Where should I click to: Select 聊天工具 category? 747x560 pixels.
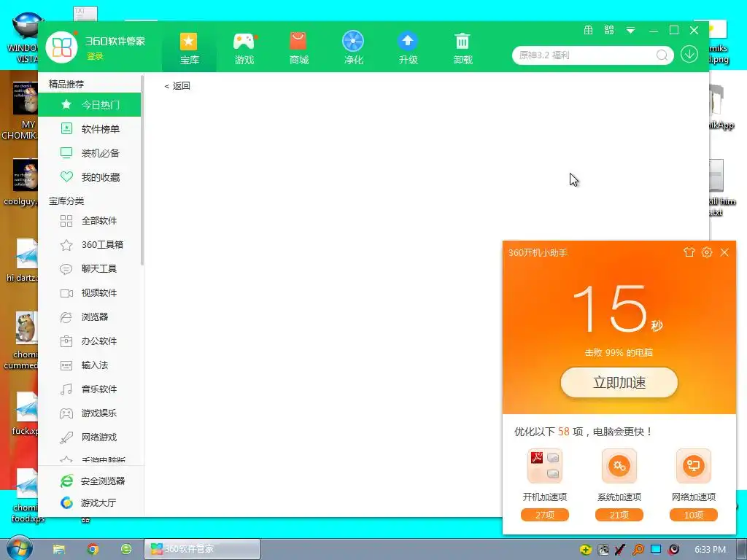pyautogui.click(x=90, y=268)
